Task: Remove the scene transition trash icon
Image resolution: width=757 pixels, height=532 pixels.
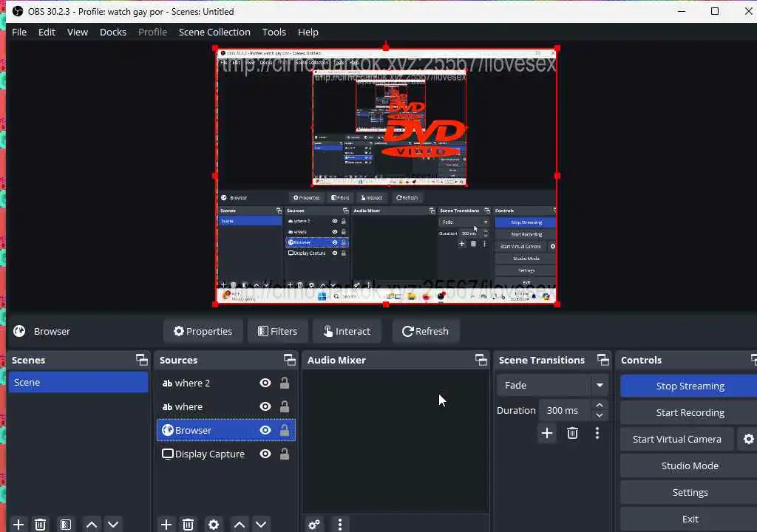Action: pos(573,433)
